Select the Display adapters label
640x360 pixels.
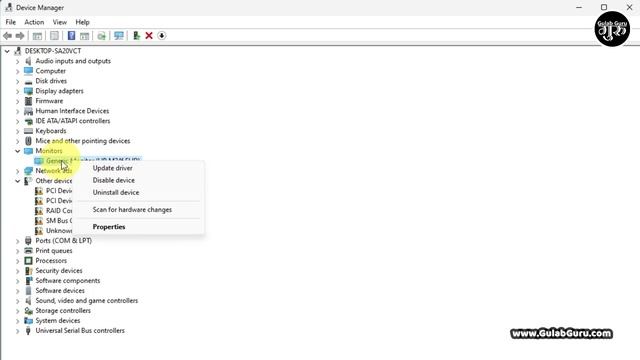click(x=60, y=91)
